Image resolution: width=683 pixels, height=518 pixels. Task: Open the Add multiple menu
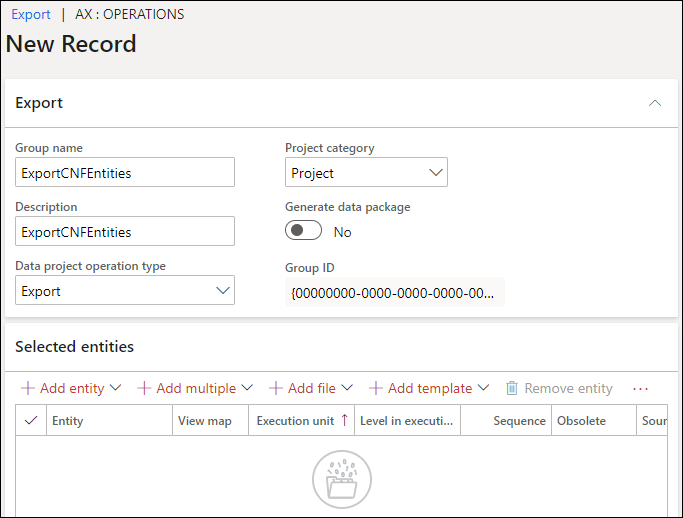(195, 388)
